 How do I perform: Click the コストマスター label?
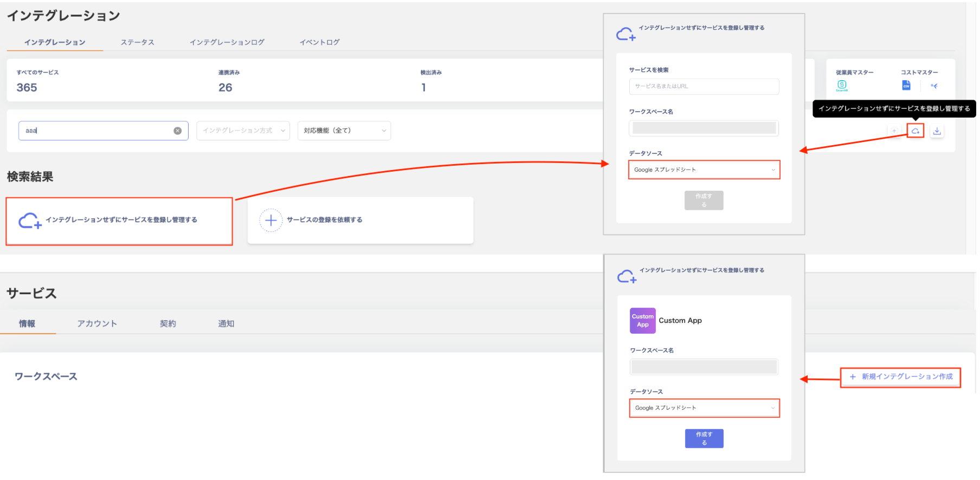pos(919,72)
